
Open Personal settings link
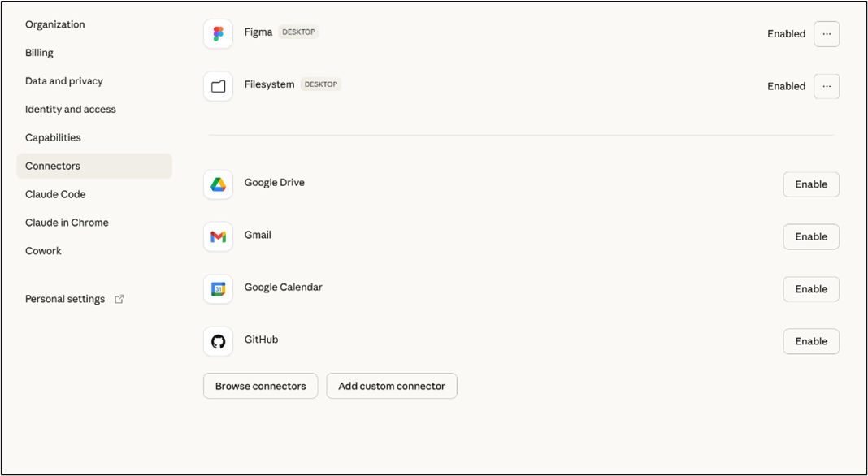coord(65,299)
